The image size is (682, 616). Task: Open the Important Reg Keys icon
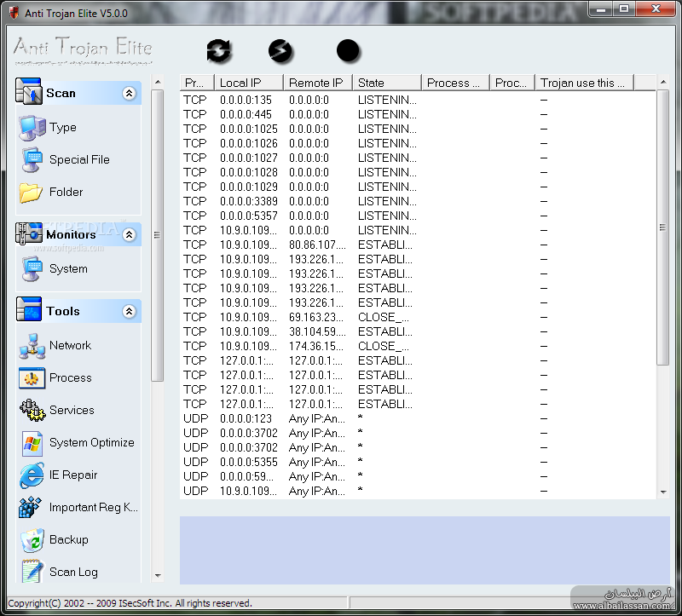tap(30, 508)
